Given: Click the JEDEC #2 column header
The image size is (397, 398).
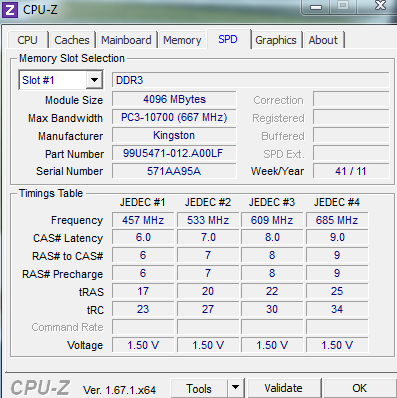Looking at the screenshot, I should pos(208,202).
